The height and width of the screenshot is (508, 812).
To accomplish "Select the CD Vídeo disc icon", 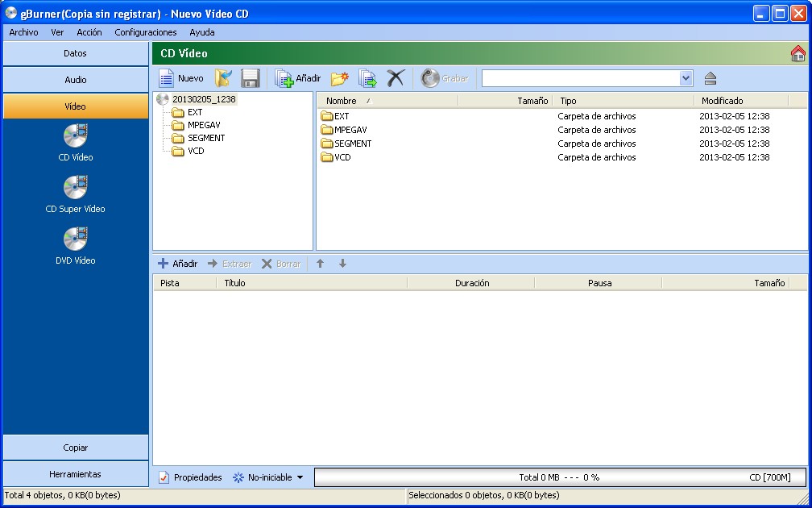I will pyautogui.click(x=76, y=135).
